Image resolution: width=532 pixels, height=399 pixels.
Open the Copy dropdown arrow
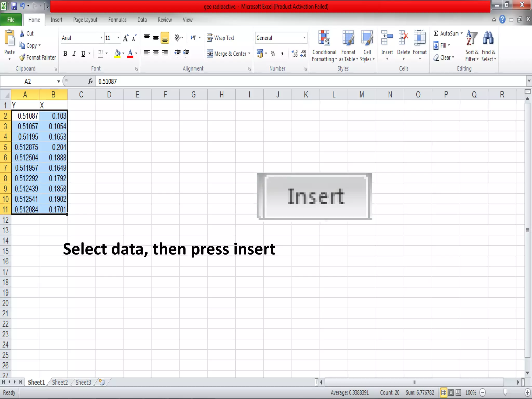pos(39,45)
